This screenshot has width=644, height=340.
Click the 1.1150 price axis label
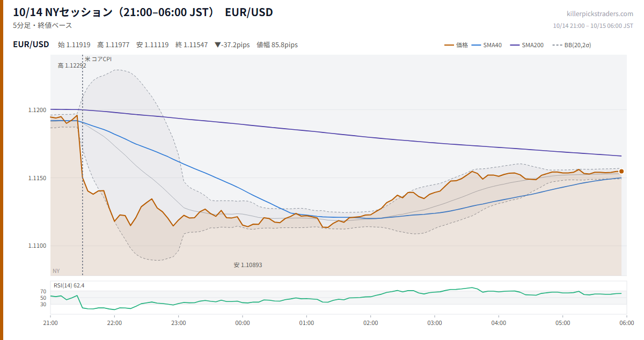click(38, 178)
